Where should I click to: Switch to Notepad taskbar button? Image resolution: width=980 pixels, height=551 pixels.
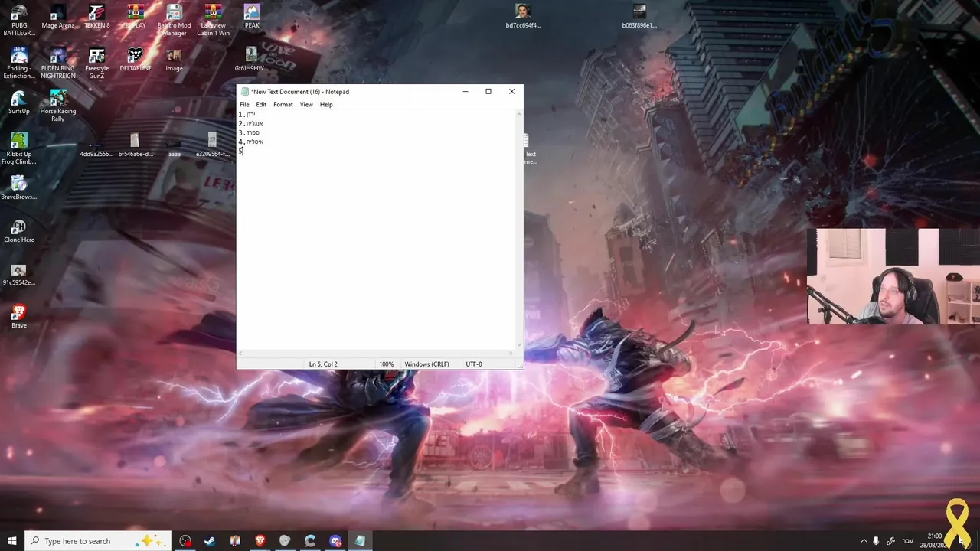(x=360, y=541)
